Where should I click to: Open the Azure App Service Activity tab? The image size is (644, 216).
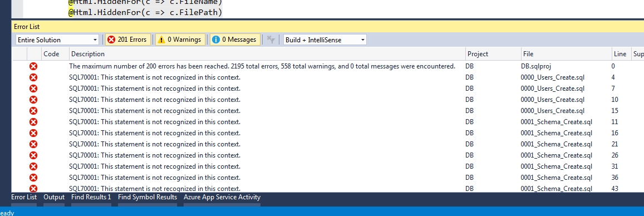(x=222, y=197)
